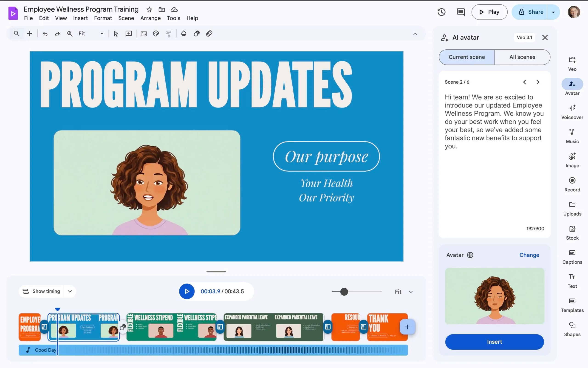
Task: Expand the Share dropdown arrow
Action: pyautogui.click(x=553, y=12)
